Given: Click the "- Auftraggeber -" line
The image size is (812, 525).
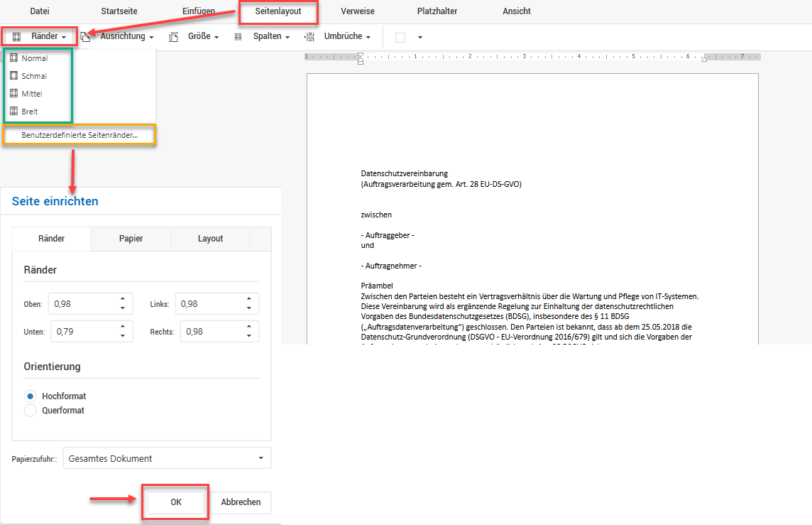Looking at the screenshot, I should [x=388, y=235].
